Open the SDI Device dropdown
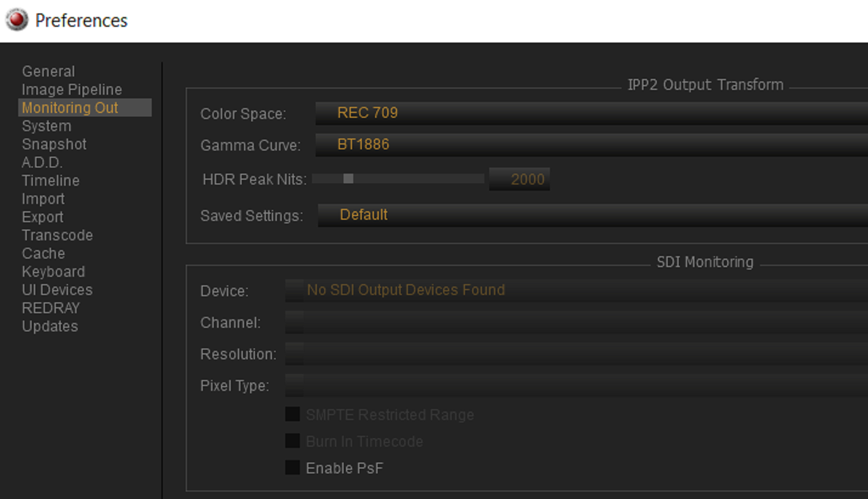868x499 pixels. tap(576, 290)
